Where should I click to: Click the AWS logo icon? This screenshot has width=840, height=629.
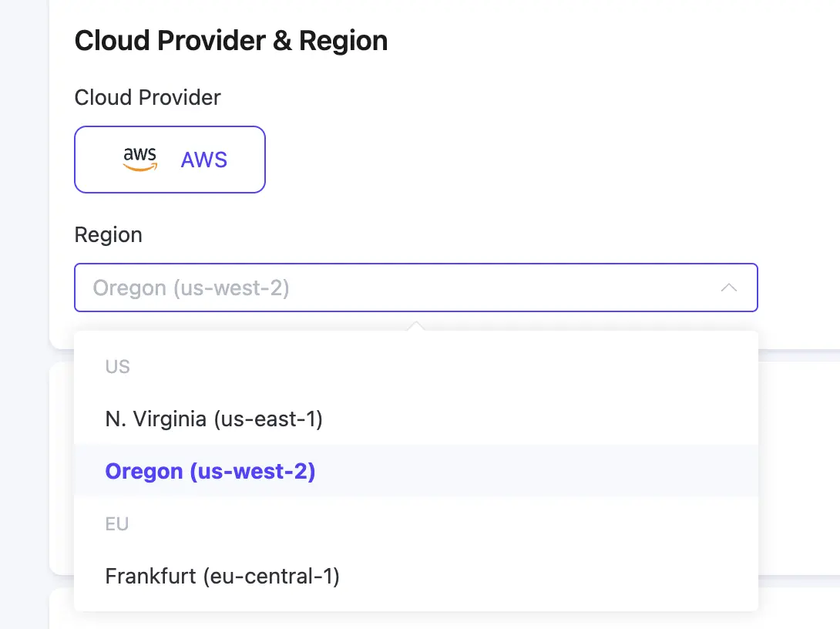pyautogui.click(x=140, y=159)
